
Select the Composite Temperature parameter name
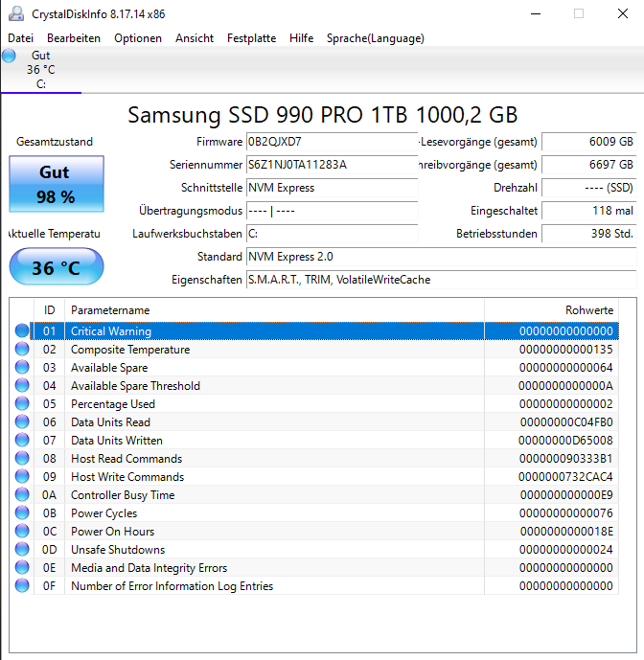tap(130, 350)
